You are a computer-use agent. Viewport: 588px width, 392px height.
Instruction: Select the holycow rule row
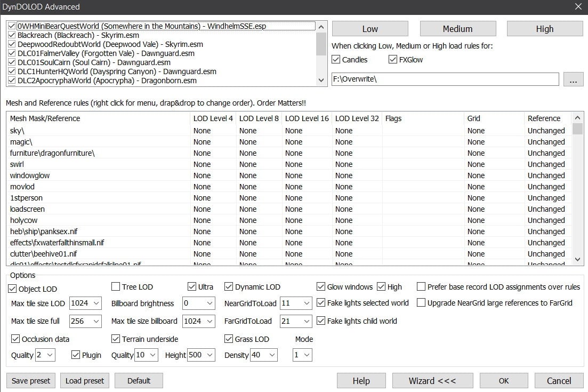pyautogui.click(x=289, y=220)
